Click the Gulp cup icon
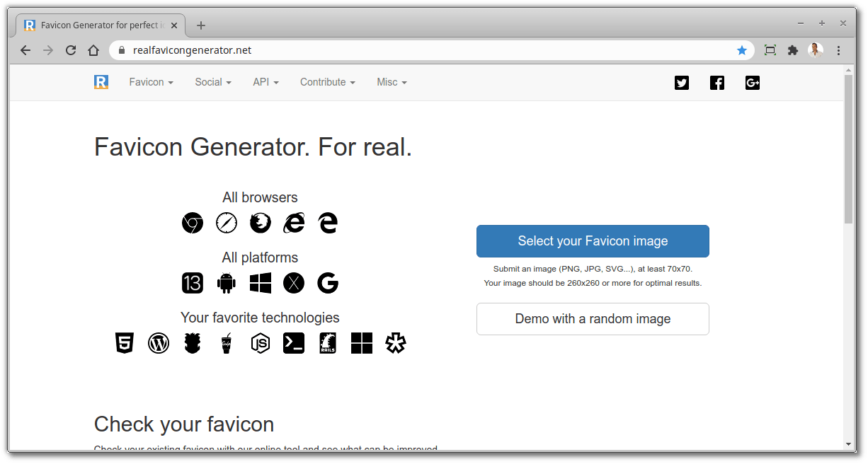This screenshot has height=464, width=868. click(227, 343)
